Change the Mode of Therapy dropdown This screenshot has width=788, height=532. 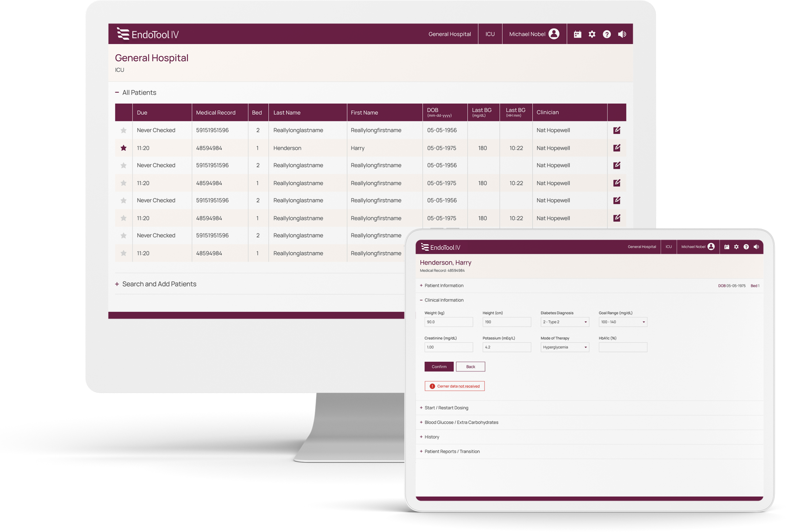coord(564,347)
